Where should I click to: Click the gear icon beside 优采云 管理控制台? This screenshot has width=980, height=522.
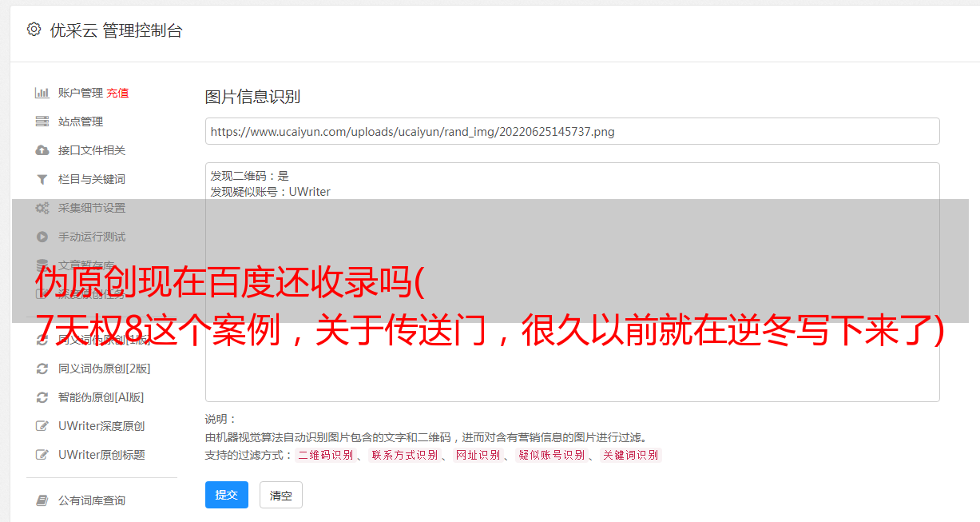point(34,30)
